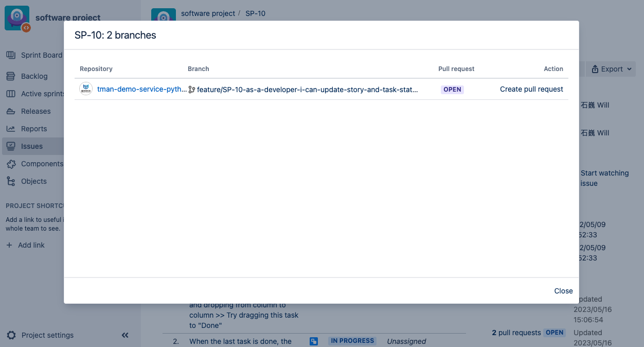Viewport: 644px width, 347px height.
Task: Click the subtask type icon by IN PROGRESS
Action: coord(314,341)
